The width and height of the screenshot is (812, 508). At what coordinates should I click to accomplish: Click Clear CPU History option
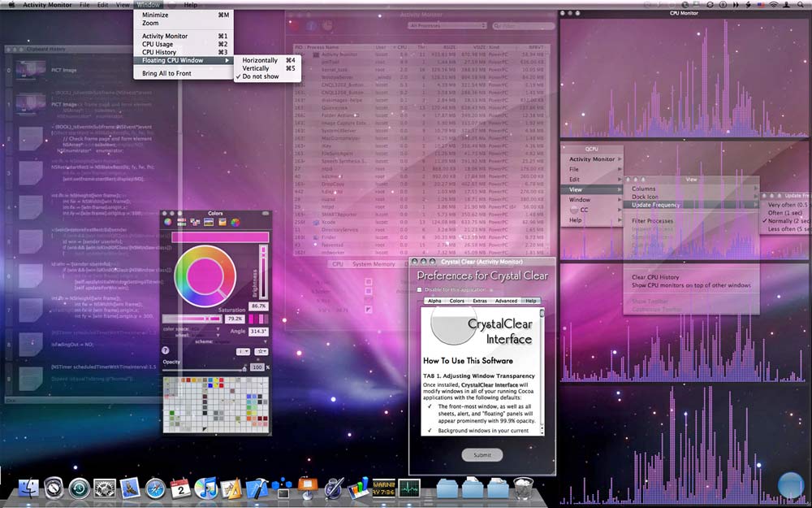[654, 276]
